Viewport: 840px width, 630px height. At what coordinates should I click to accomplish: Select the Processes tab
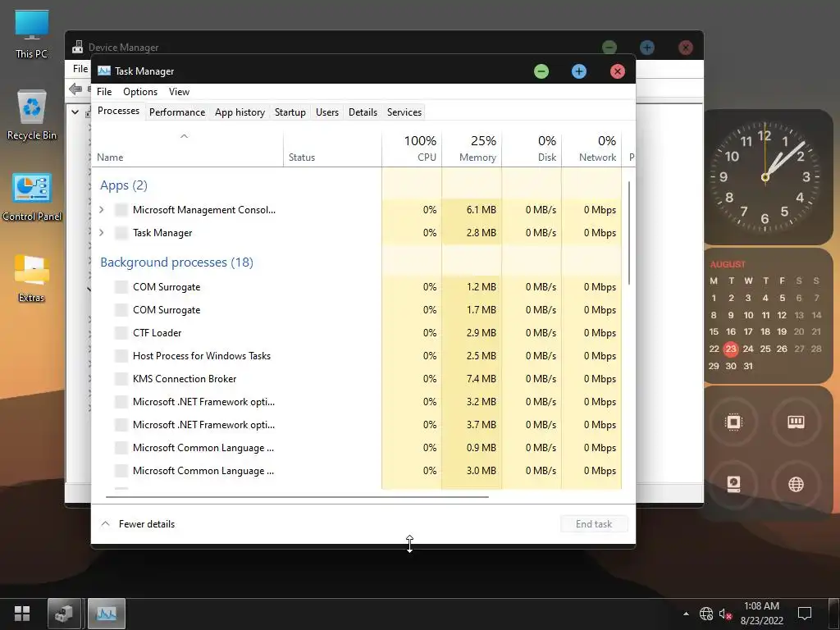(118, 111)
